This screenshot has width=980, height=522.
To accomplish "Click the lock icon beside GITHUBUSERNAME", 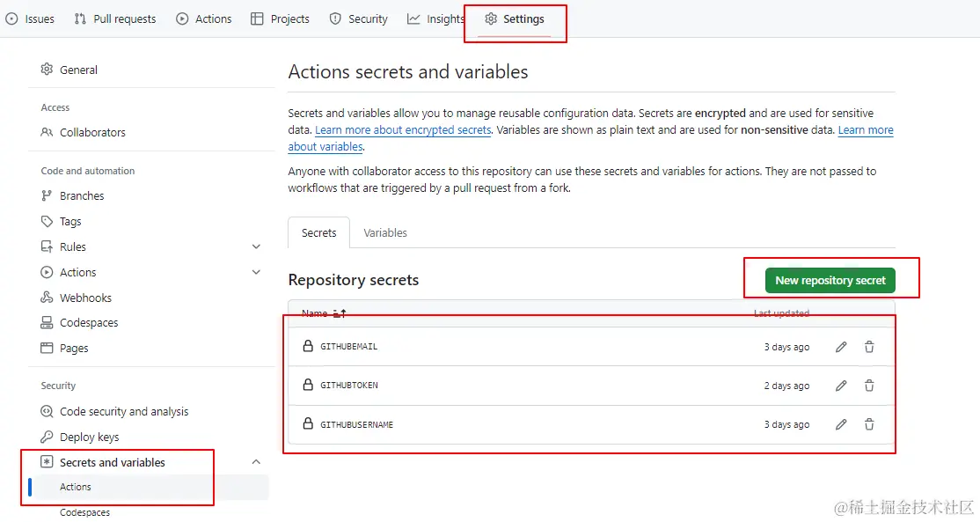I will [x=308, y=423].
